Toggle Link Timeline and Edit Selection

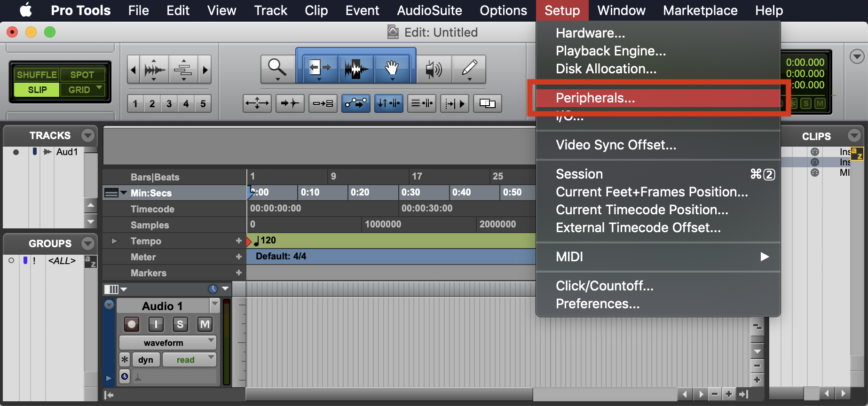click(388, 103)
